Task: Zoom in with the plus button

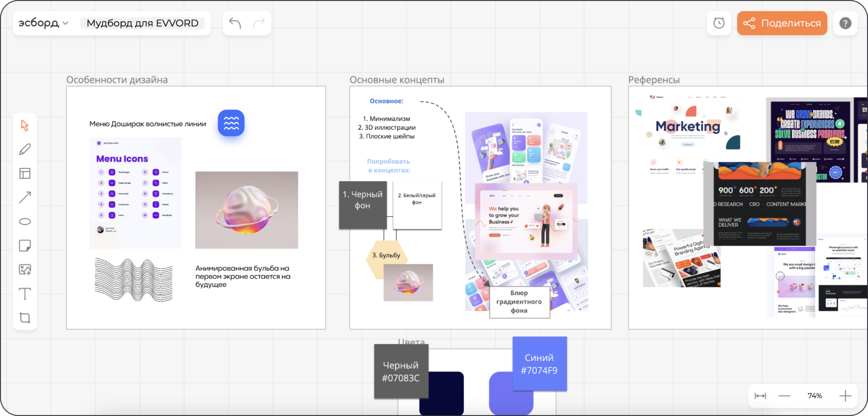Action: (x=845, y=396)
